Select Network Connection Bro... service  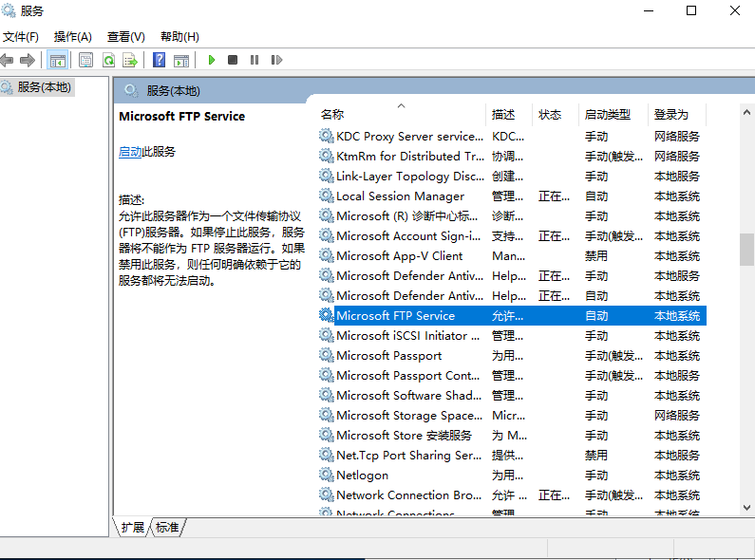coord(408,495)
